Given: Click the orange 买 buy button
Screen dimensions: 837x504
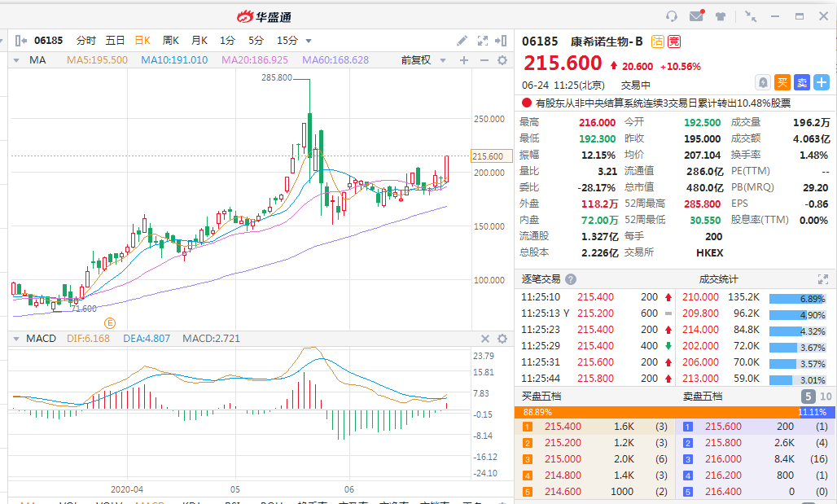Looking at the screenshot, I should coord(782,82).
